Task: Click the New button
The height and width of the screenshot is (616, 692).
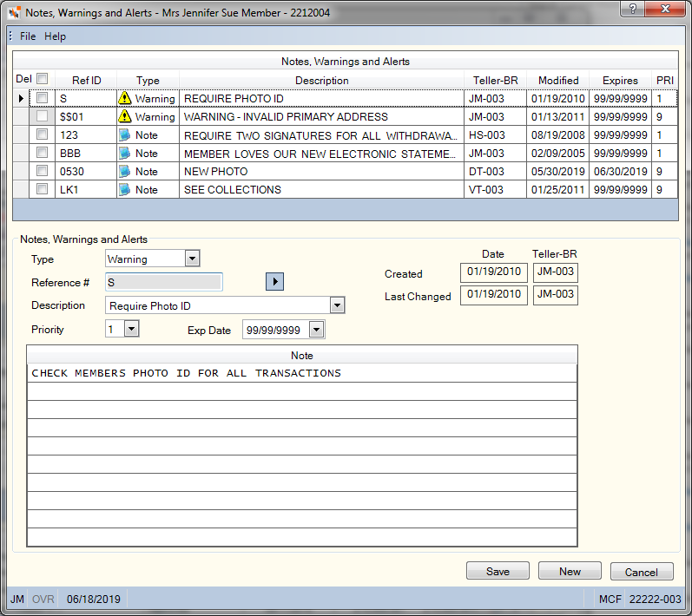Action: click(570, 571)
